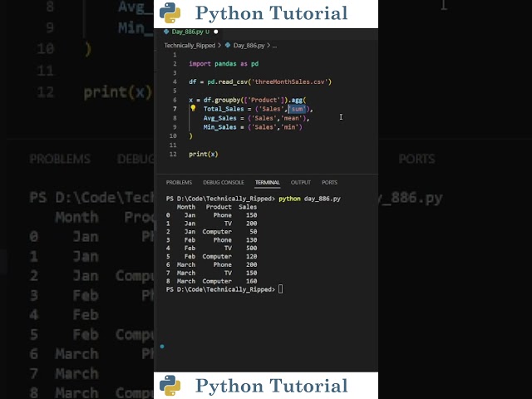532x399 pixels.
Task: Click the pd.read_csv('threeMonthSales.csv') line
Action: pyautogui.click(x=260, y=81)
